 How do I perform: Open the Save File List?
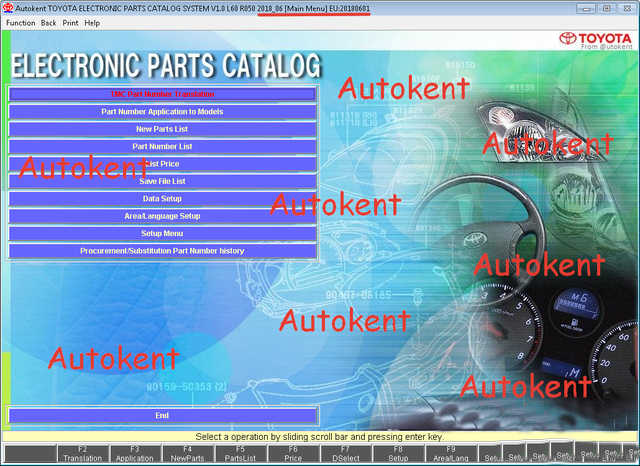tap(162, 181)
